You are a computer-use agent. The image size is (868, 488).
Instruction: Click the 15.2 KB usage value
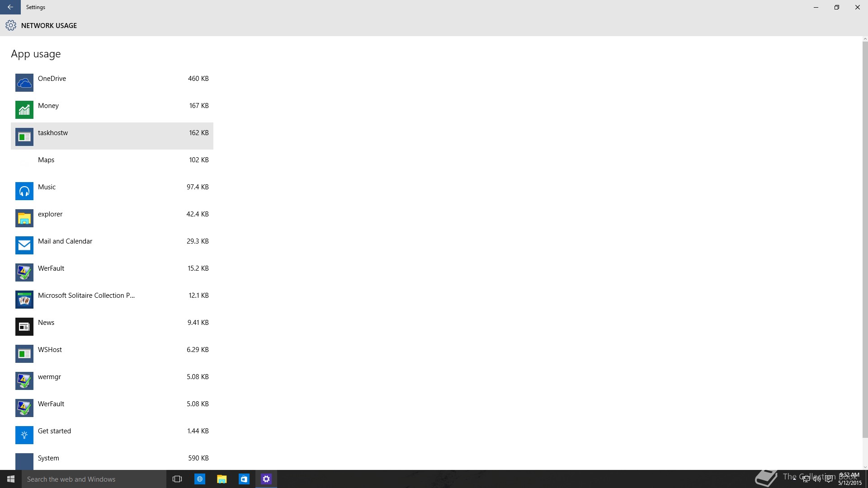click(x=198, y=268)
